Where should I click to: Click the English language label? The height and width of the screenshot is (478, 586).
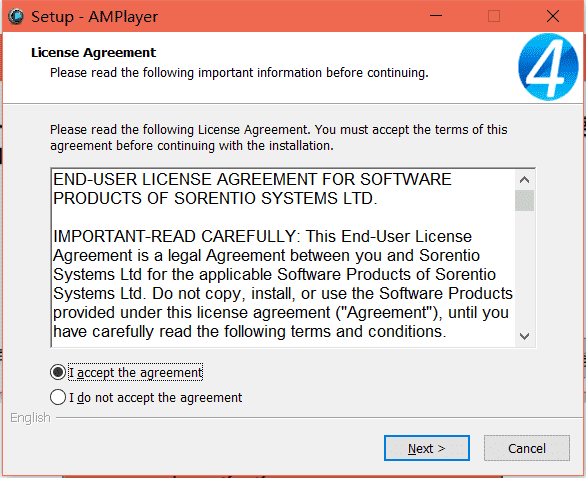click(x=30, y=417)
